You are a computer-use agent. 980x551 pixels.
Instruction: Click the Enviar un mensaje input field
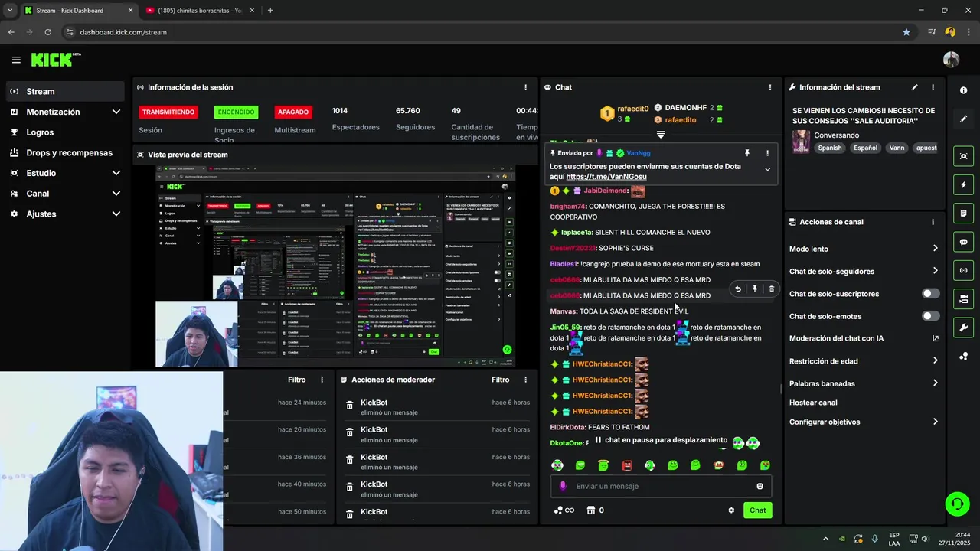pos(660,486)
